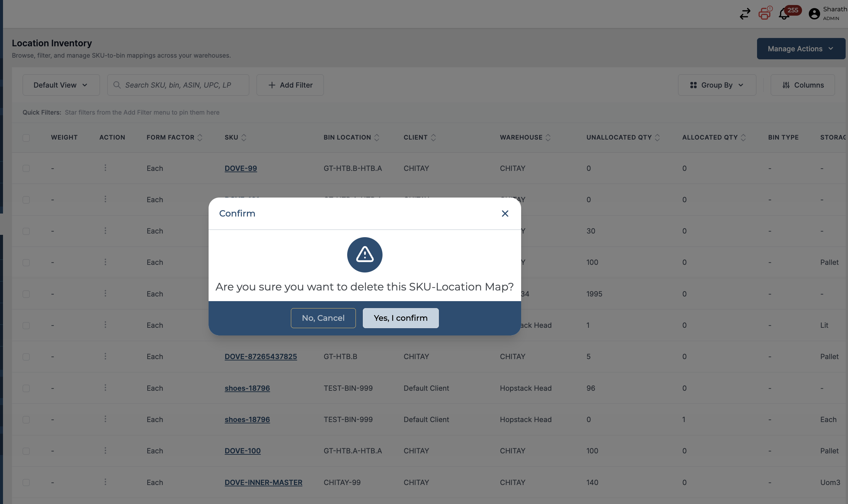Select checkbox for DOVE-100 row

(x=26, y=451)
